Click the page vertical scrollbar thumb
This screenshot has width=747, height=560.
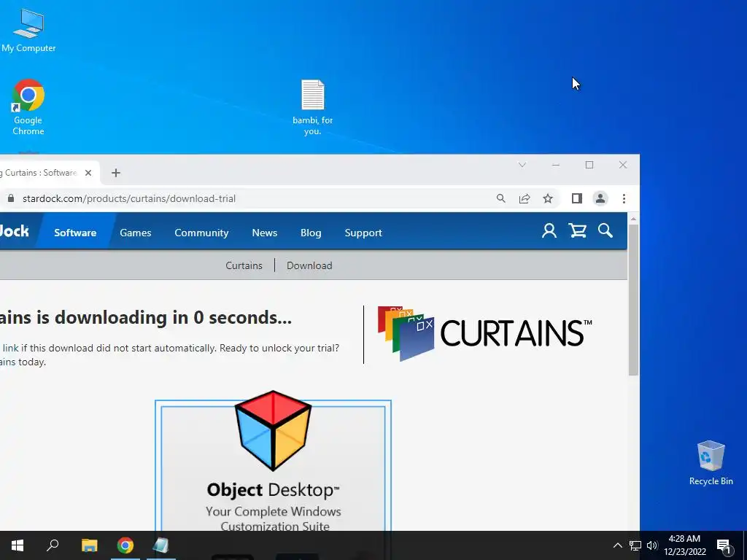633,300
